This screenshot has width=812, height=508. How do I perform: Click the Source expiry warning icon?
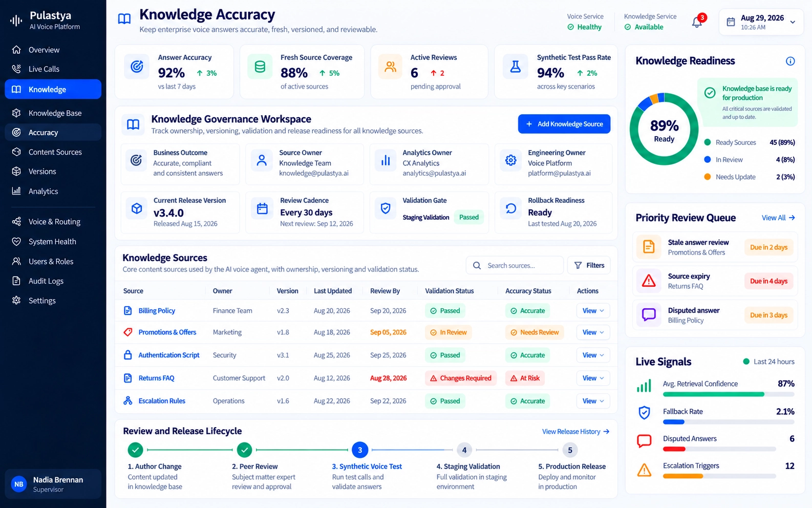pos(649,281)
